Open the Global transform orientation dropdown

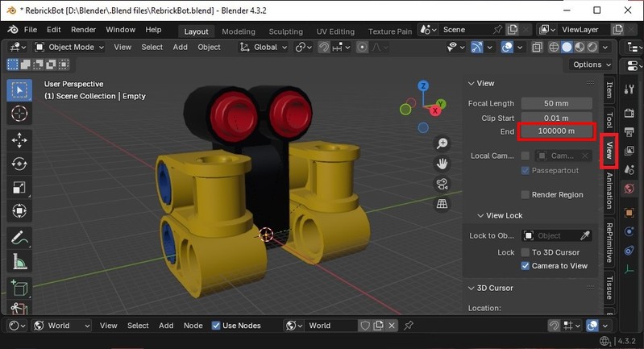click(264, 47)
